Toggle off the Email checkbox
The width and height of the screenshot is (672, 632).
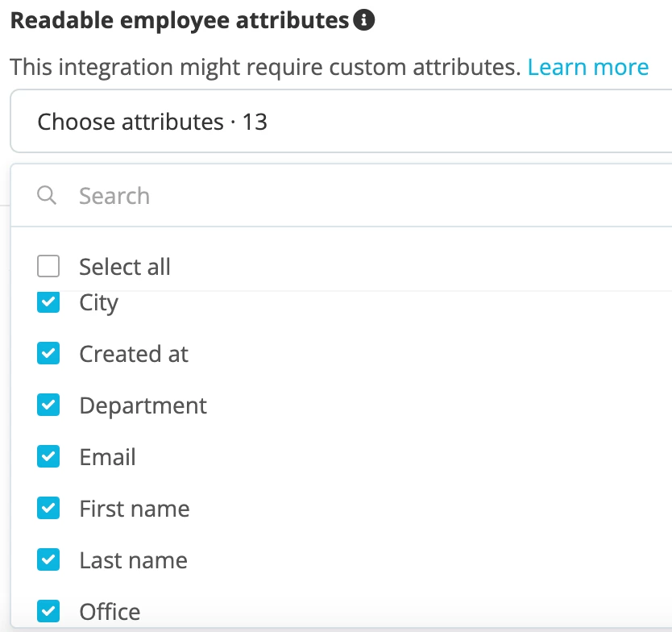pos(48,456)
